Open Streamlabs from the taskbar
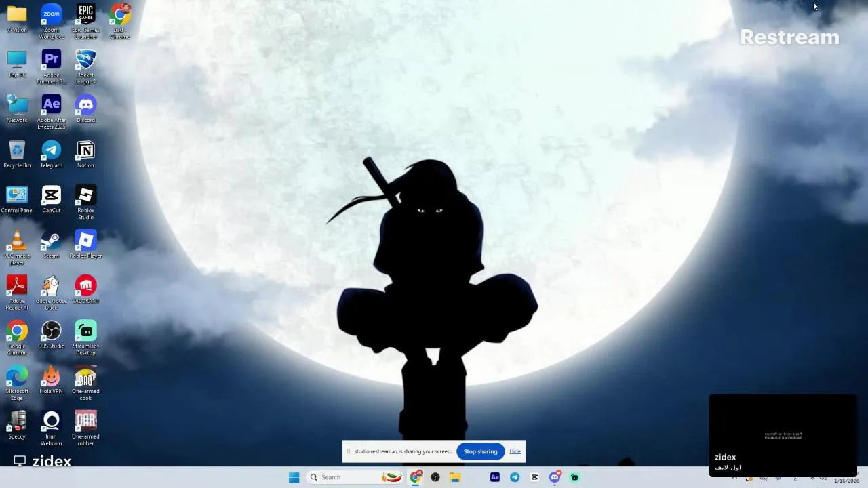Screen dimensions: 868x488 coord(574,477)
